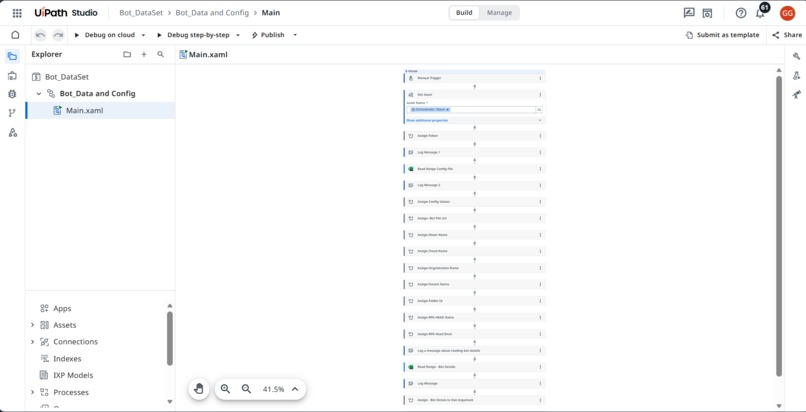806x412 pixels.
Task: Select the Log Message 2 activity
Action: 474,185
